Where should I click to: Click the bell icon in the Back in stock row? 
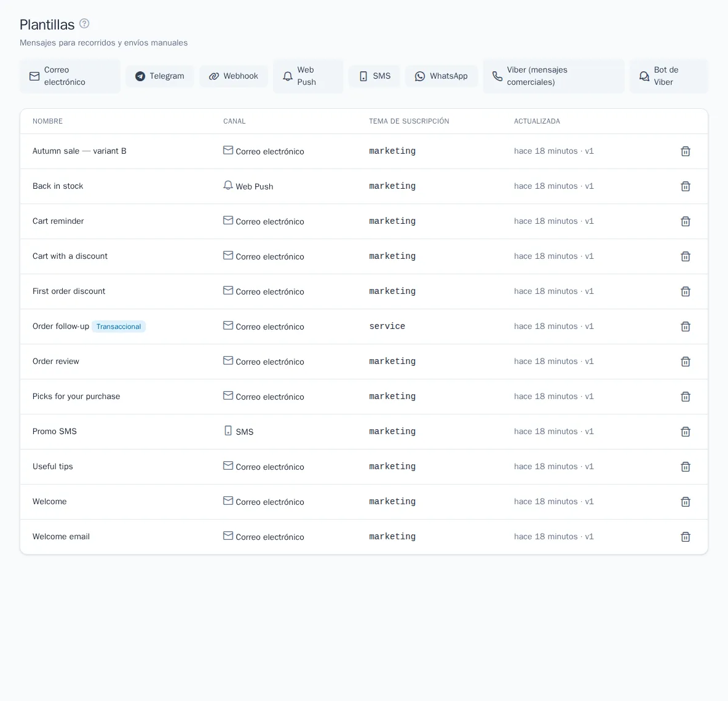[228, 185]
